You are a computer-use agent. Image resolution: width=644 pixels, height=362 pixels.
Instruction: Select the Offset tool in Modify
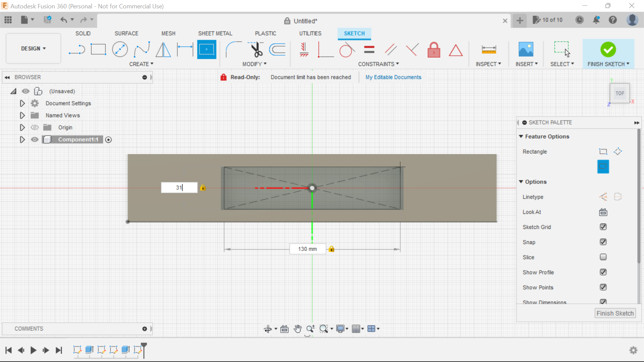point(277,49)
